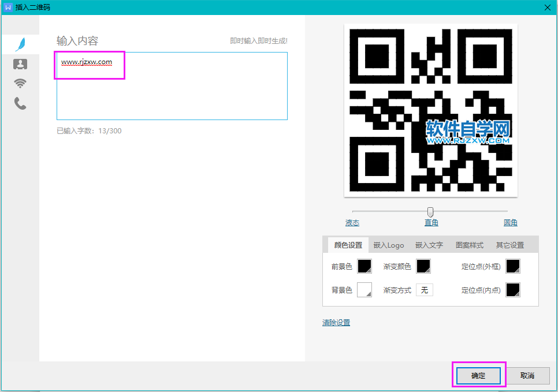Click the QR code preview image

430,110
